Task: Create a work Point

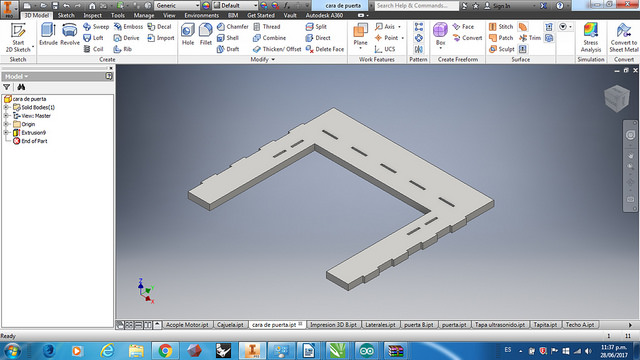Action: 386,38
